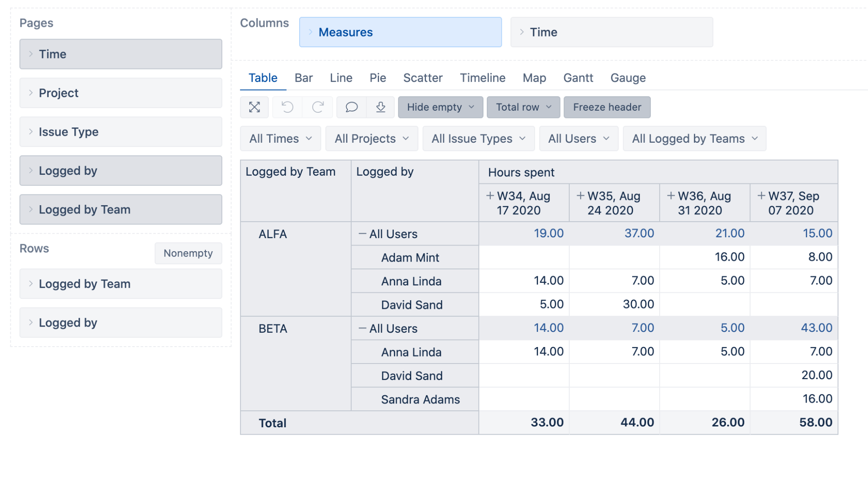Expand W37, Sep 07 2020 plus icon
868x485 pixels.
[761, 196]
